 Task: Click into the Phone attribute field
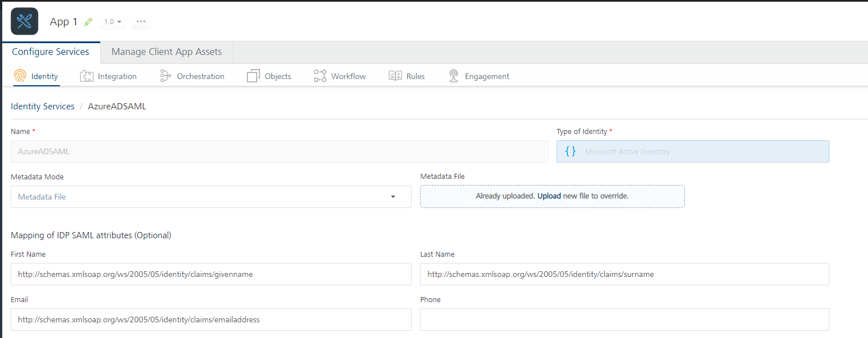624,320
